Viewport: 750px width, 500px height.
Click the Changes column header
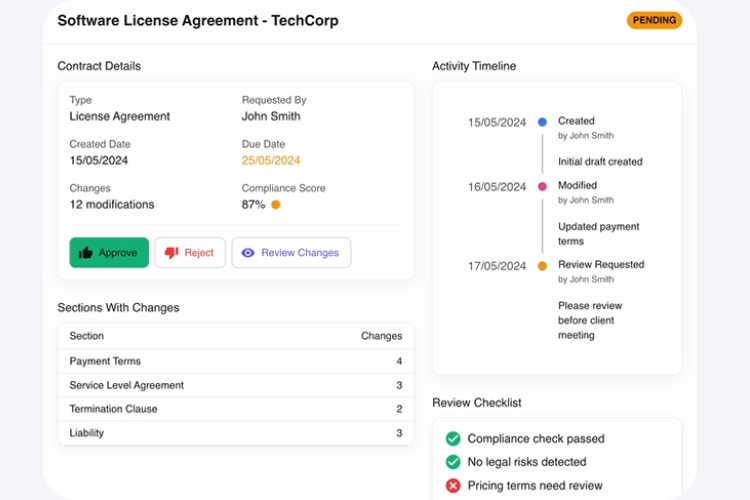[x=381, y=336]
